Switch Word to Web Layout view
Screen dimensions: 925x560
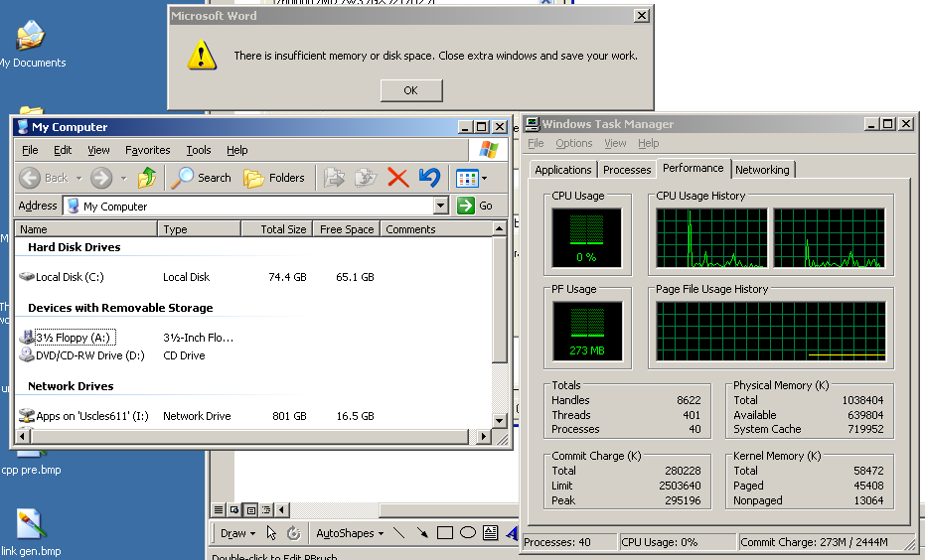pyautogui.click(x=234, y=510)
